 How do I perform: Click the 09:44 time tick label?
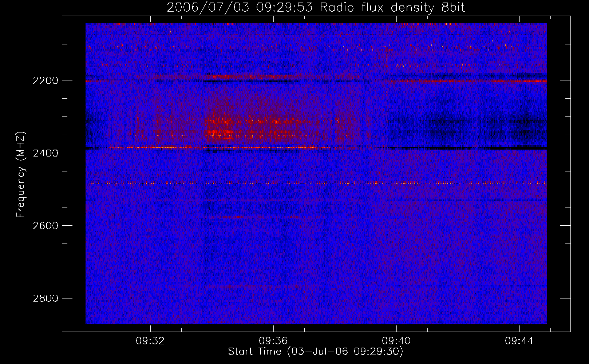(x=519, y=341)
